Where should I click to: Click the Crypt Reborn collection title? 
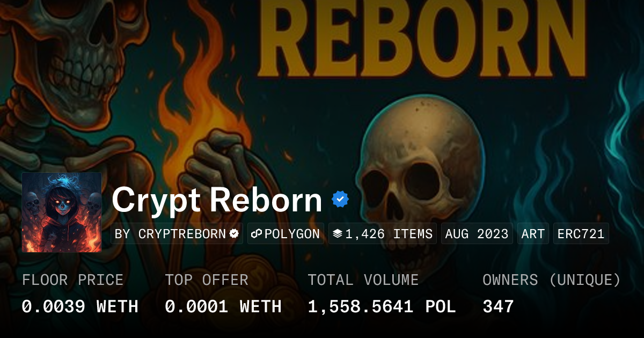217,200
